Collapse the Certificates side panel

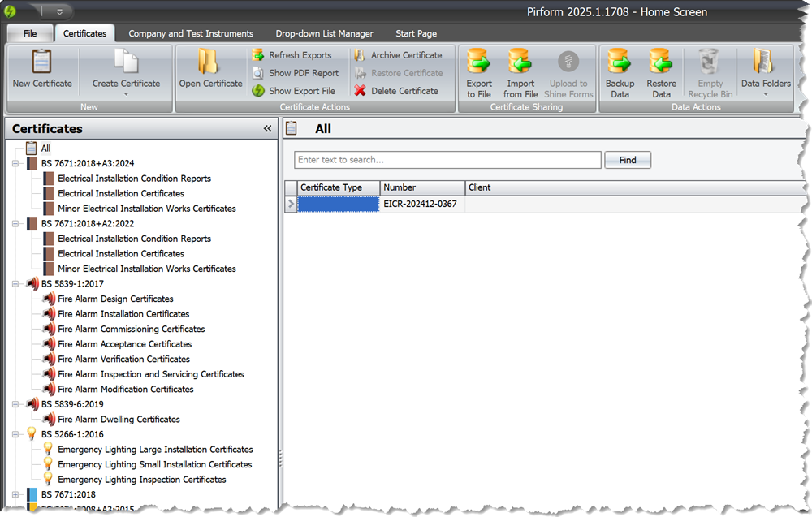point(267,129)
